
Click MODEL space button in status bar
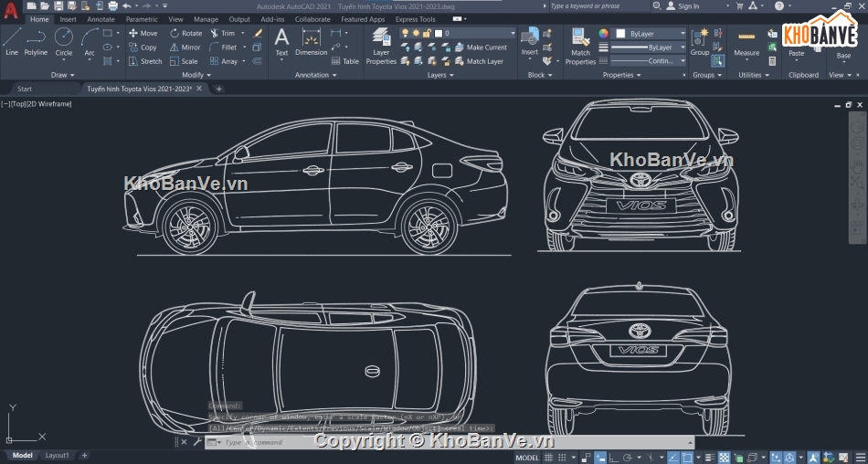click(x=527, y=457)
